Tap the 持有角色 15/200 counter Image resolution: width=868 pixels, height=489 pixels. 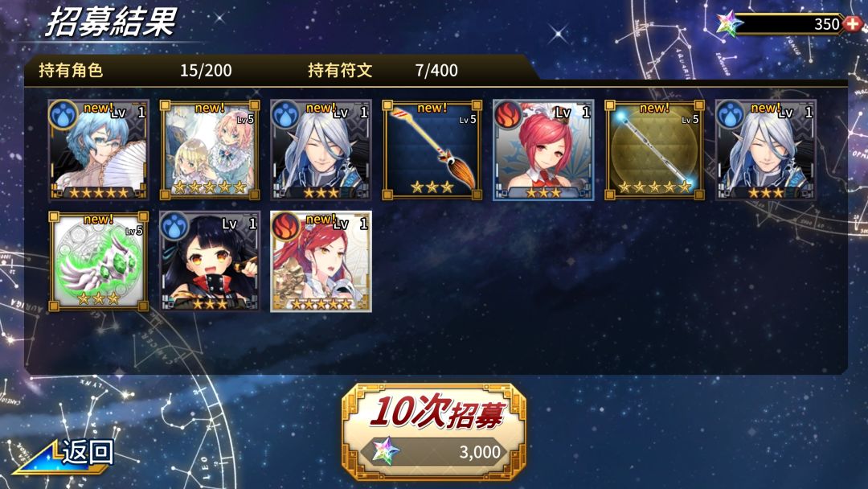pos(135,70)
